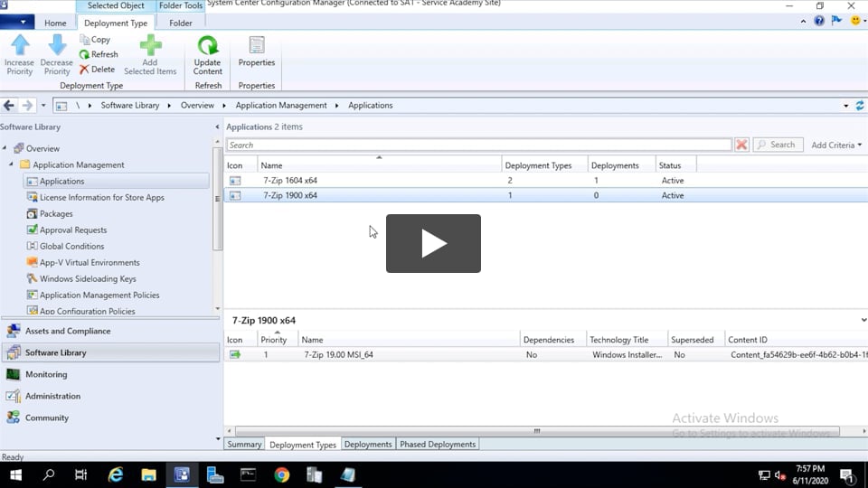Click the Copy icon in ribbon
Screen dimensions: 868x488
tap(85, 40)
